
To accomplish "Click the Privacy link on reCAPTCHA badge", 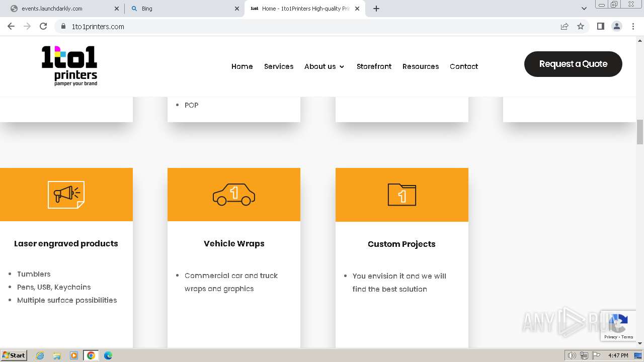I will point(610,337).
